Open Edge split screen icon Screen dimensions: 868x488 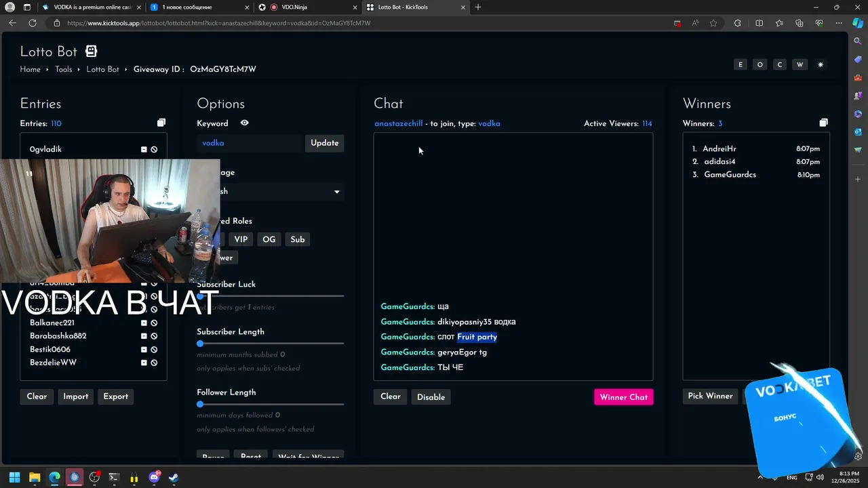click(759, 23)
